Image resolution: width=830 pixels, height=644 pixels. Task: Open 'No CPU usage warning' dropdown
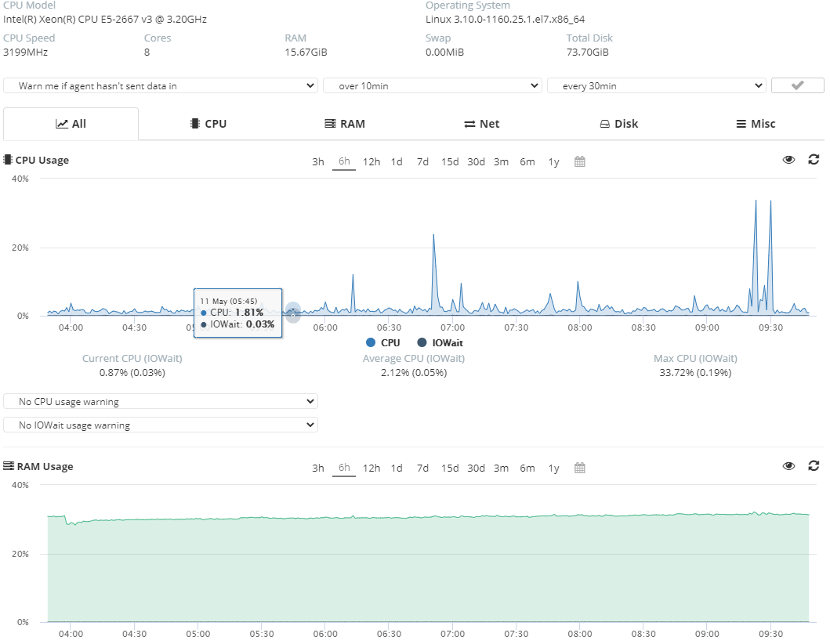[x=161, y=402]
